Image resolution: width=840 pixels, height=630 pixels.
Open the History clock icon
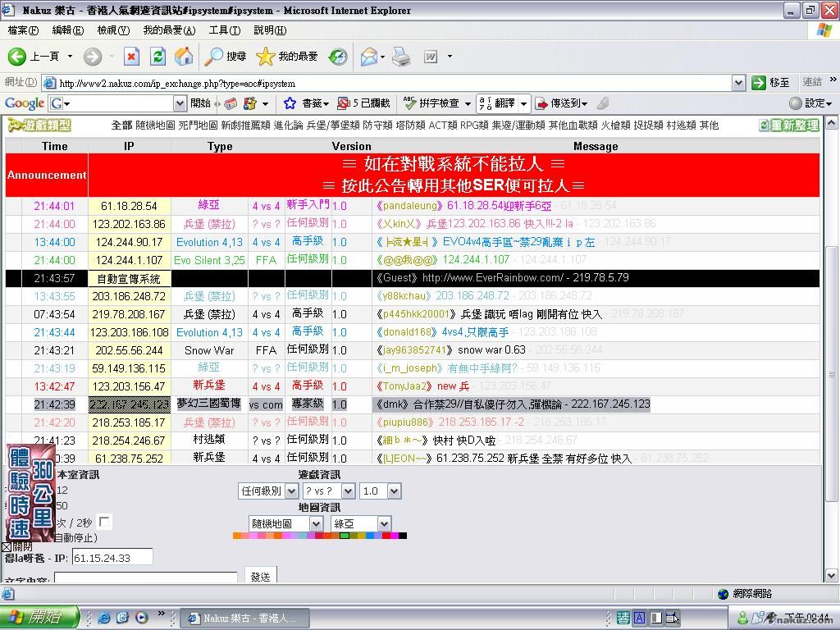coord(338,57)
